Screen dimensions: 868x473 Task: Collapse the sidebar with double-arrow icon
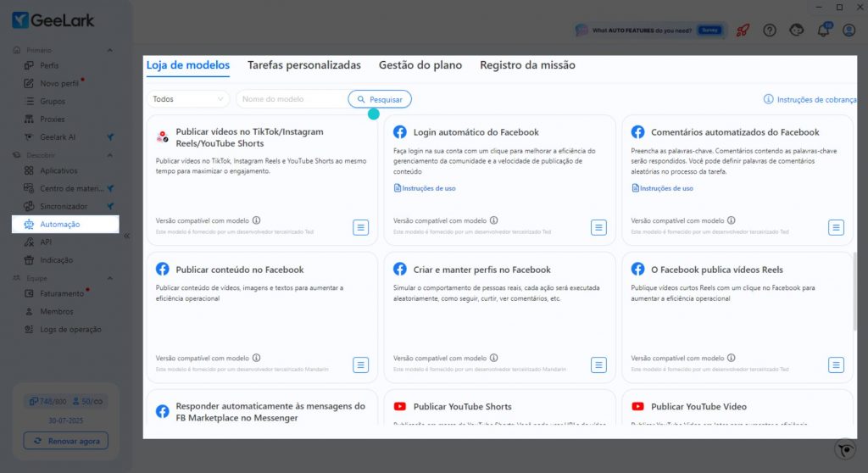127,236
